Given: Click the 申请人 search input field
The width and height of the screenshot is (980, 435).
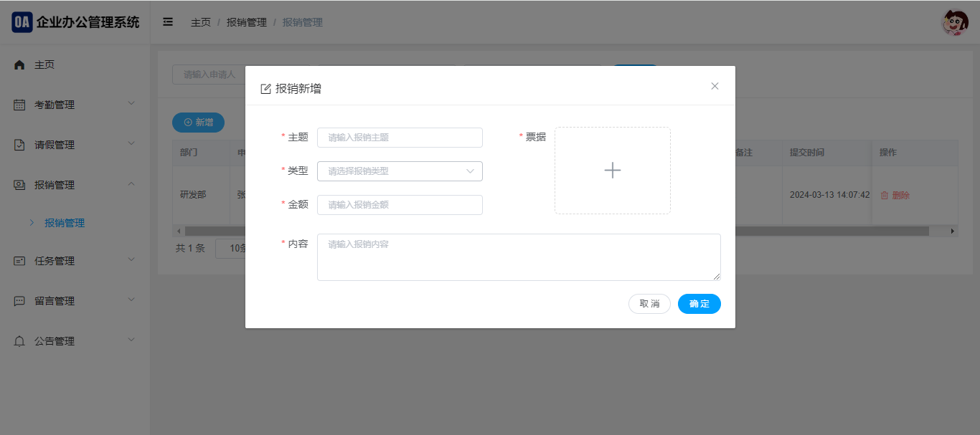Looking at the screenshot, I should click(208, 74).
